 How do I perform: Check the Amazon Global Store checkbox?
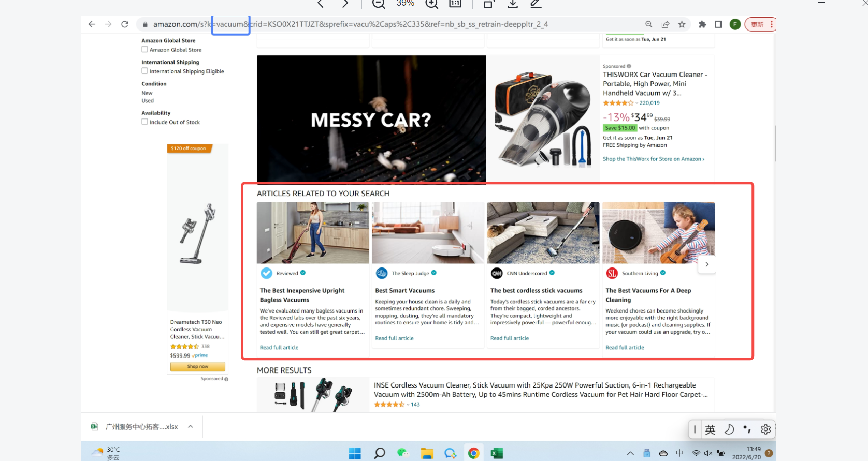click(145, 50)
